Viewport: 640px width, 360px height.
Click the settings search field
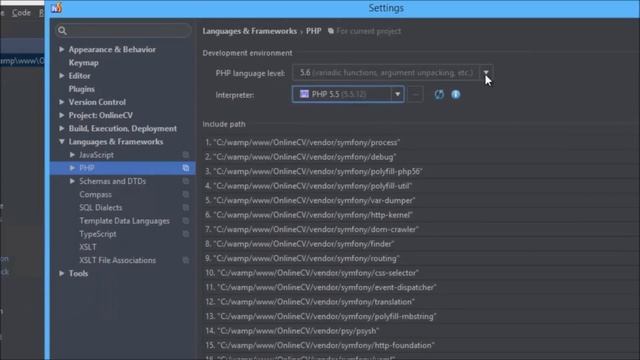click(x=123, y=31)
